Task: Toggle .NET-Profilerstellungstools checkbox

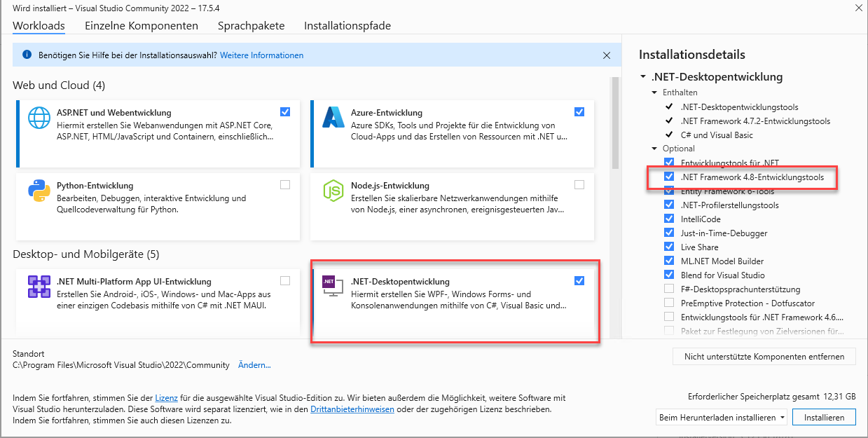Action: (x=669, y=205)
